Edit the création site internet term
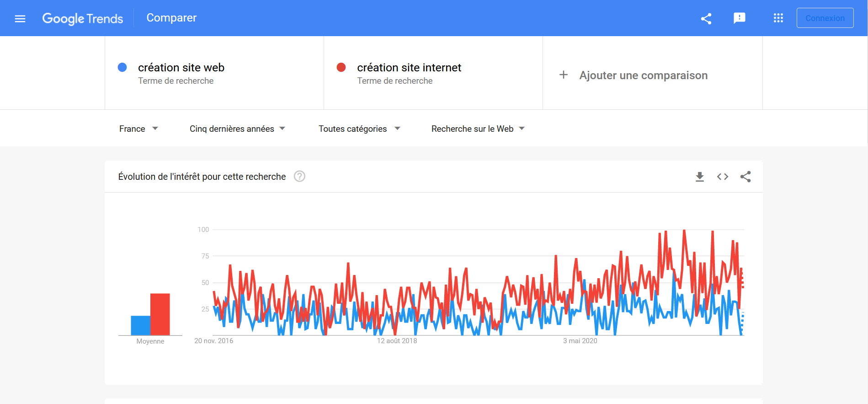Image resolution: width=868 pixels, height=404 pixels. (x=409, y=68)
